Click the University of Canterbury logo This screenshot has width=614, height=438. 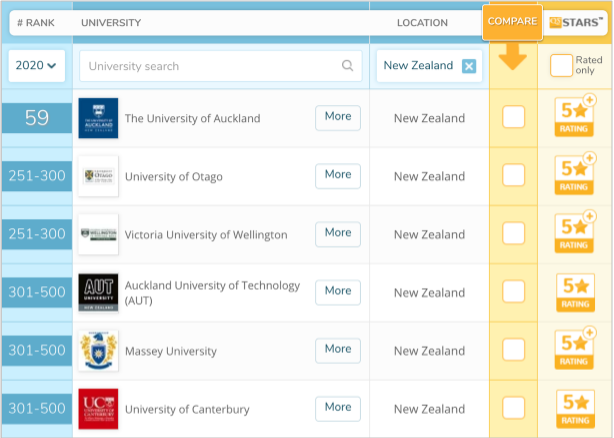pos(98,409)
